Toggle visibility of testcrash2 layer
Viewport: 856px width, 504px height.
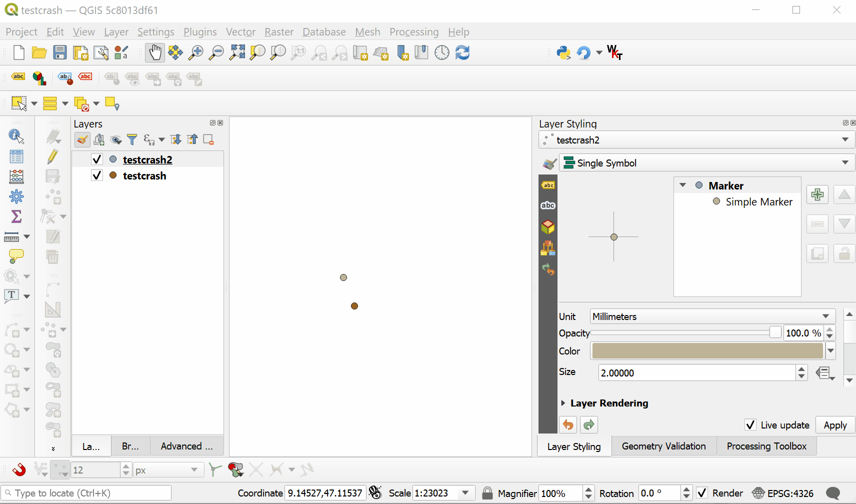coord(97,159)
